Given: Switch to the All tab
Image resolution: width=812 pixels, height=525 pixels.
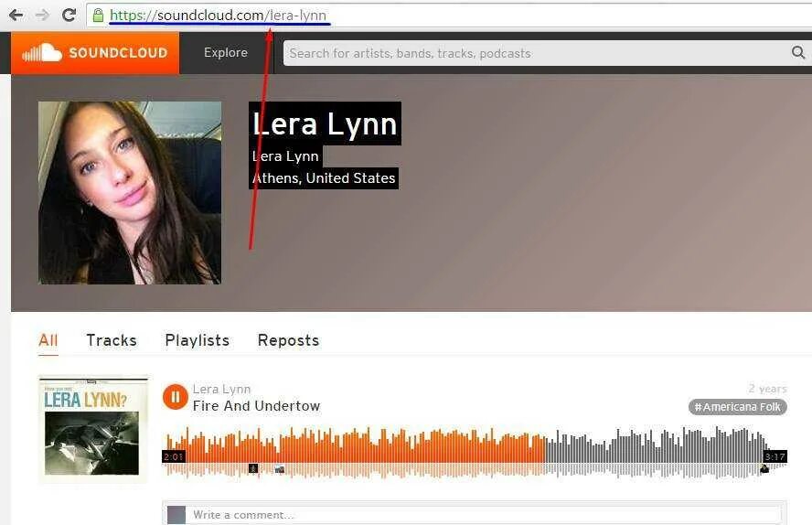Looking at the screenshot, I should (48, 340).
